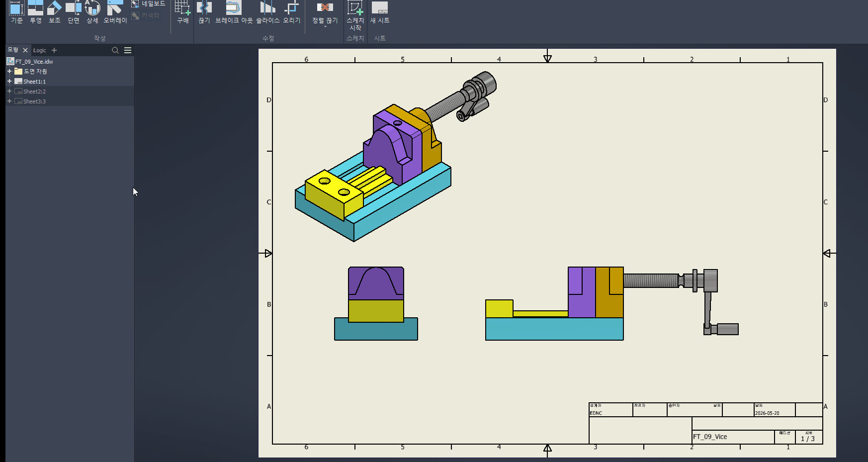
Task: Expand the 도면 자원 folder
Action: point(9,71)
